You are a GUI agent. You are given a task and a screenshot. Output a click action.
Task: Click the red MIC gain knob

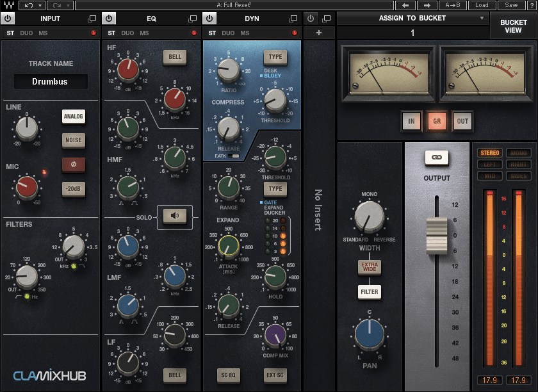tap(27, 187)
